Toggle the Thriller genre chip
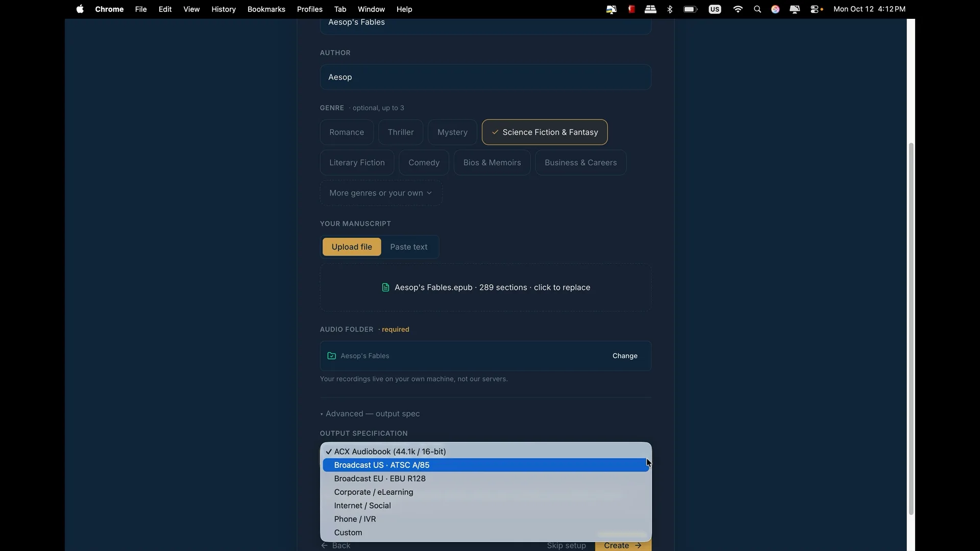Image resolution: width=980 pixels, height=551 pixels. (401, 132)
